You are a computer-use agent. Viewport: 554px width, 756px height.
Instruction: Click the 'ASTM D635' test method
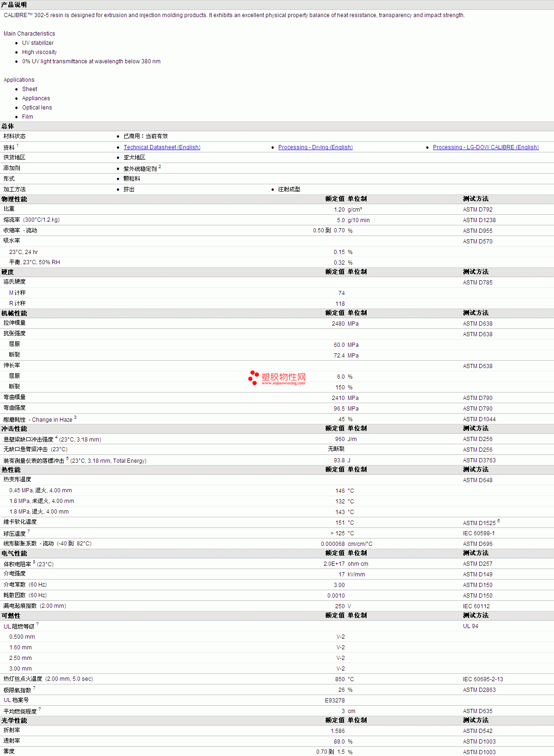coord(478,711)
